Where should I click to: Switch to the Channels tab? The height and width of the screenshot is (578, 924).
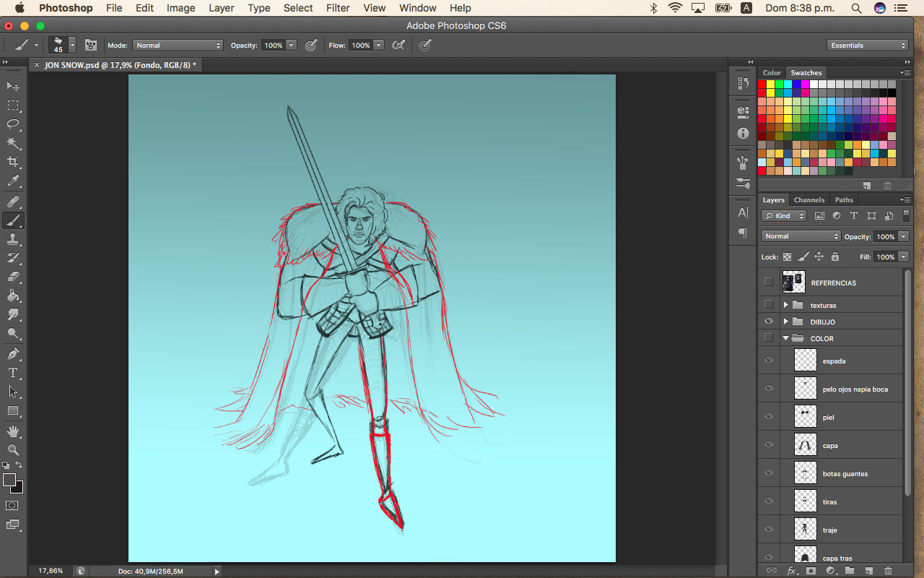coord(808,200)
